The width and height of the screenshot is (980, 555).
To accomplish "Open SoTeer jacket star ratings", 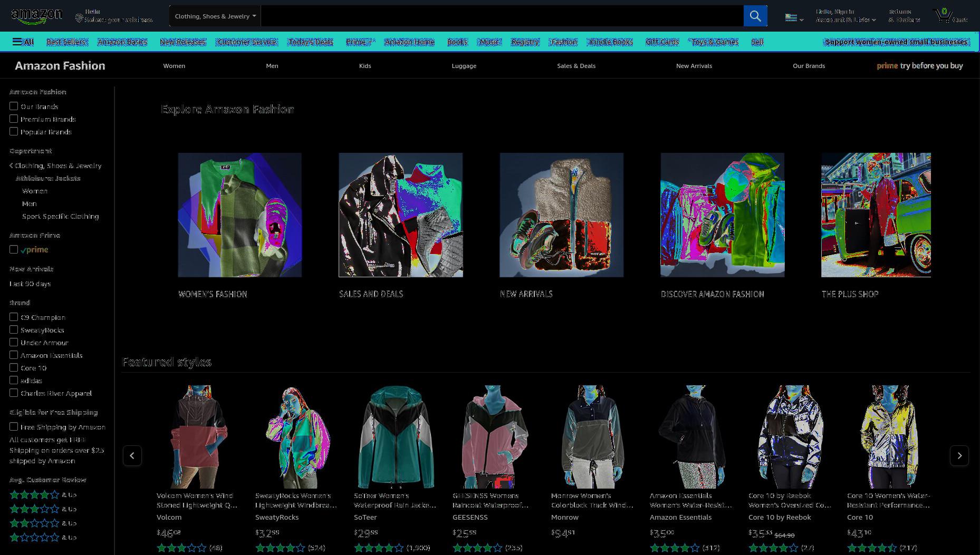I will pyautogui.click(x=379, y=548).
